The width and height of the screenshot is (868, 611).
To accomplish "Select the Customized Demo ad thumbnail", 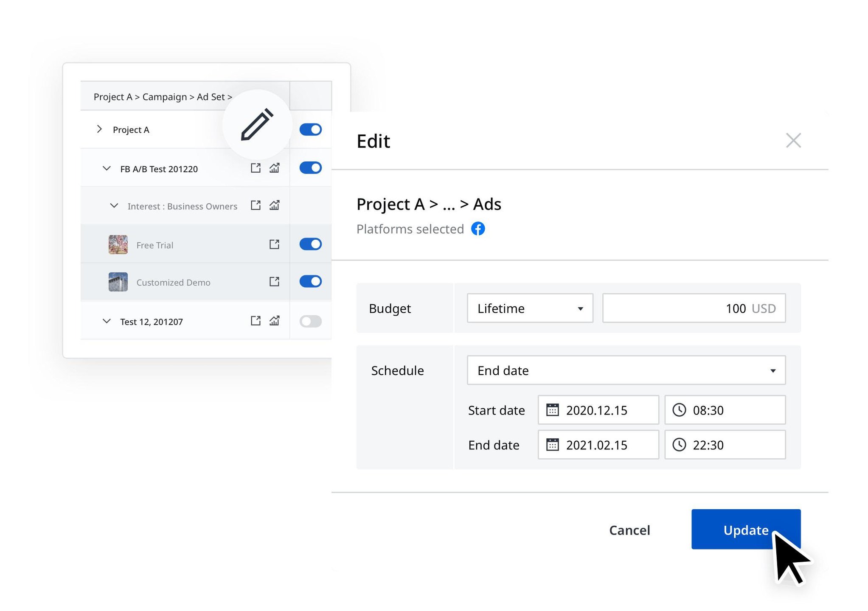I will tap(118, 282).
